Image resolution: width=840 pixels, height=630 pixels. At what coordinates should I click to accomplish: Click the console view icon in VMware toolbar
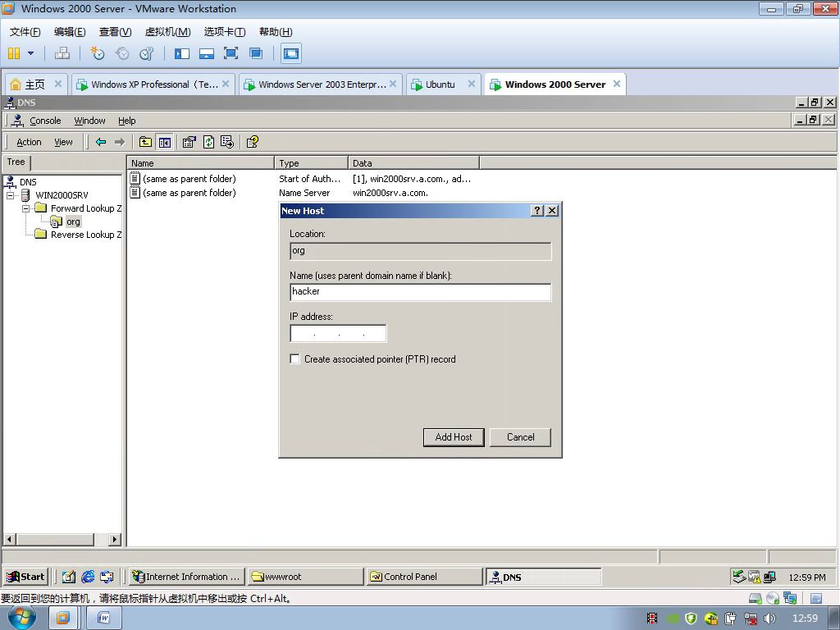click(291, 53)
